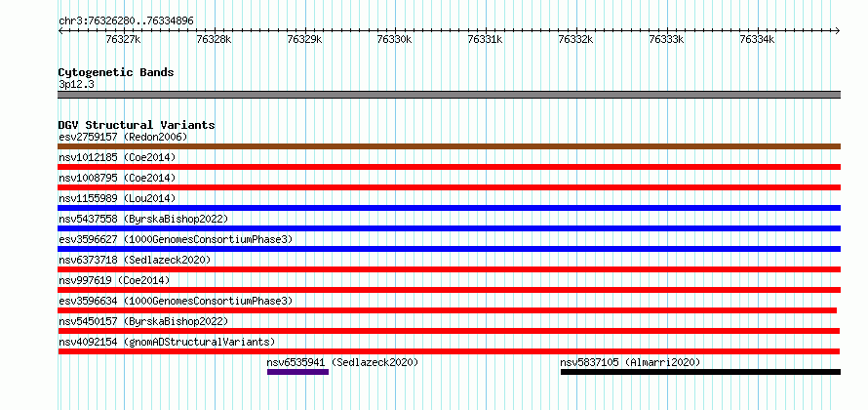Click the red esv3596634 variant bar

448,310
